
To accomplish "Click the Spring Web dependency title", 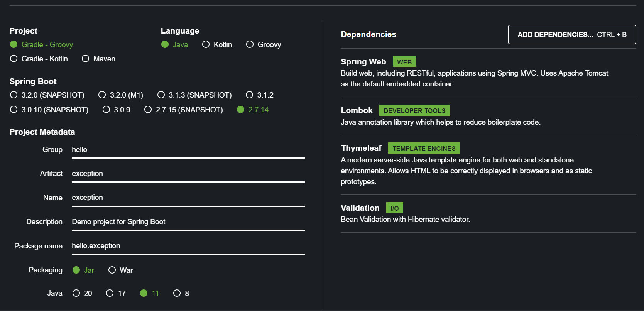I will click(363, 62).
